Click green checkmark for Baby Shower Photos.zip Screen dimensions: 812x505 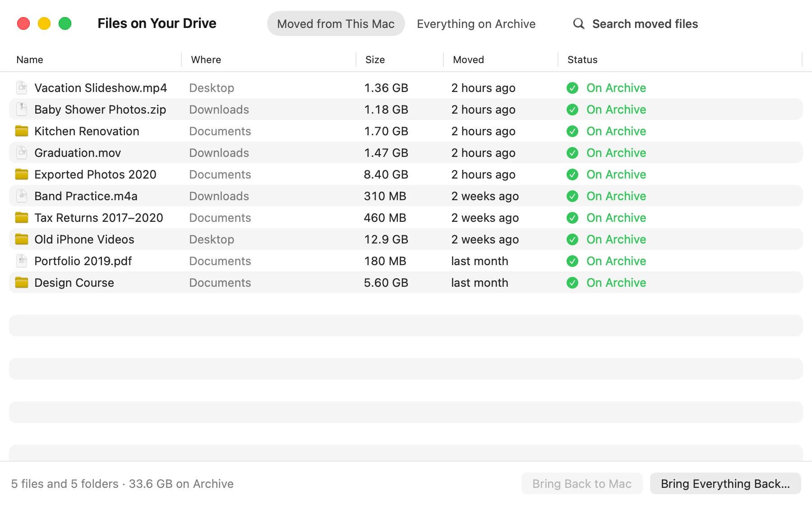coord(572,110)
